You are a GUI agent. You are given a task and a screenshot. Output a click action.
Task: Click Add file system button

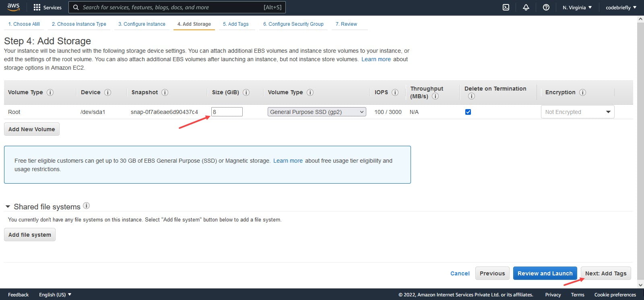[30, 235]
